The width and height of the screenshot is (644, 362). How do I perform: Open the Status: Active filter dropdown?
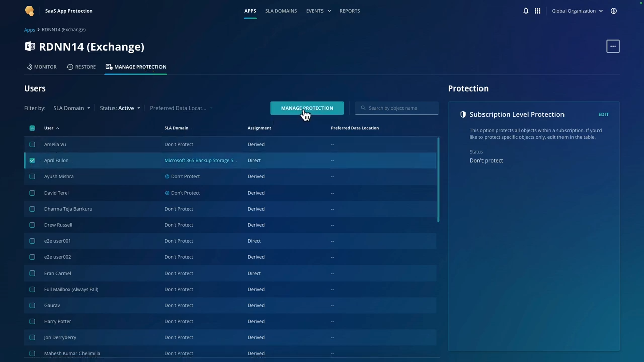pos(120,108)
